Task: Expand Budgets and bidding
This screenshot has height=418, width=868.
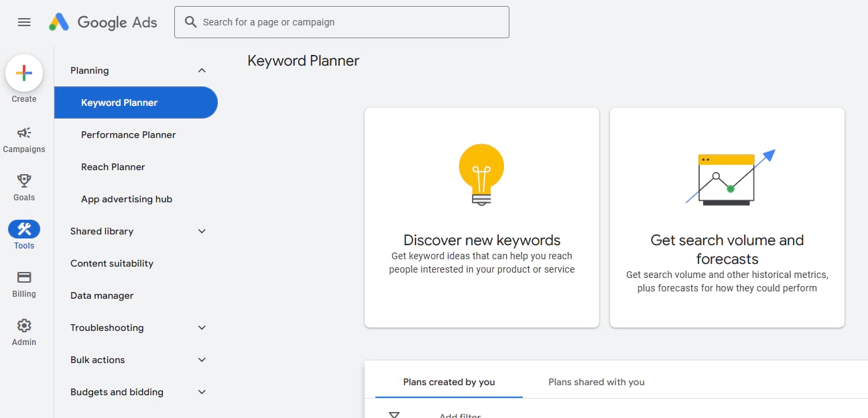Action: [x=202, y=392]
